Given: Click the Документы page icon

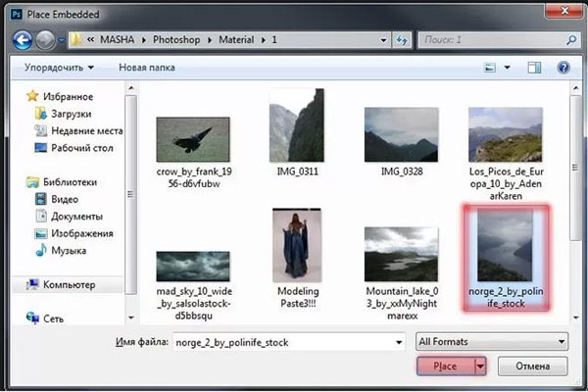Looking at the screenshot, I should (40, 216).
